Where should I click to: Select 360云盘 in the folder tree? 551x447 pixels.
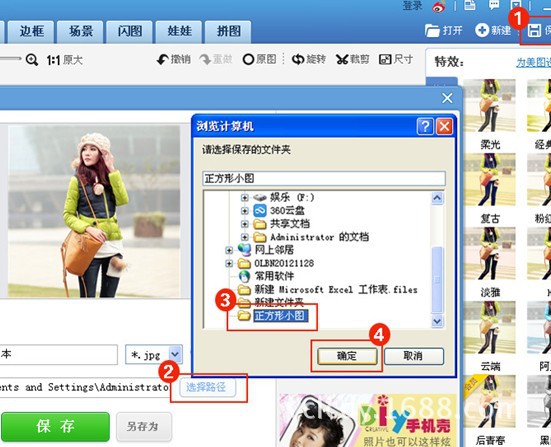(287, 210)
